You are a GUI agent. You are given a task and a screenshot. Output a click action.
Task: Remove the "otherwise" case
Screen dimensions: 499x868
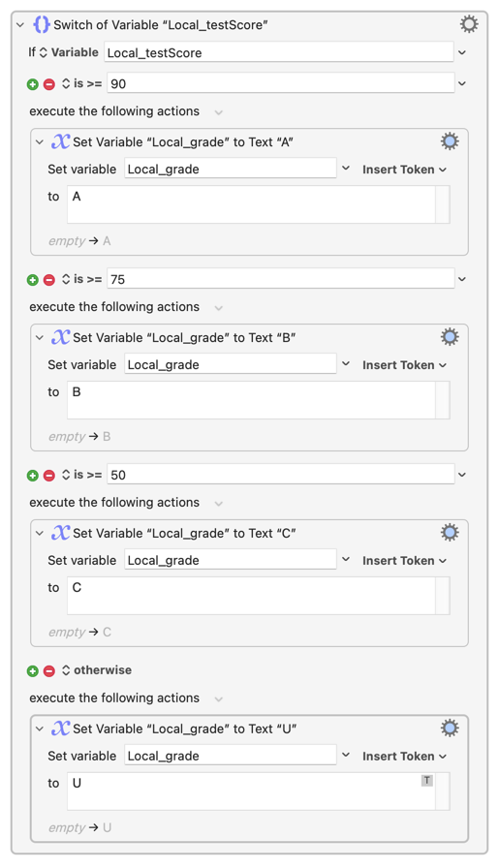(x=49, y=671)
